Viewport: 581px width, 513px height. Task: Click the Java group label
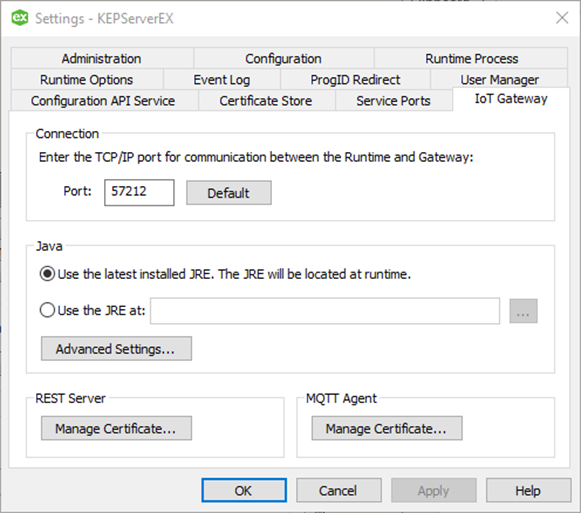tap(49, 246)
